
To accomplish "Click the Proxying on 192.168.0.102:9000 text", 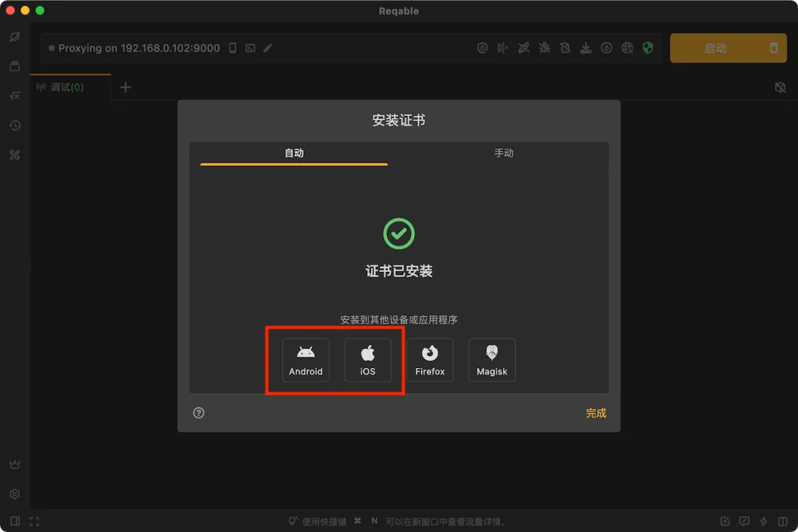I will click(x=139, y=48).
